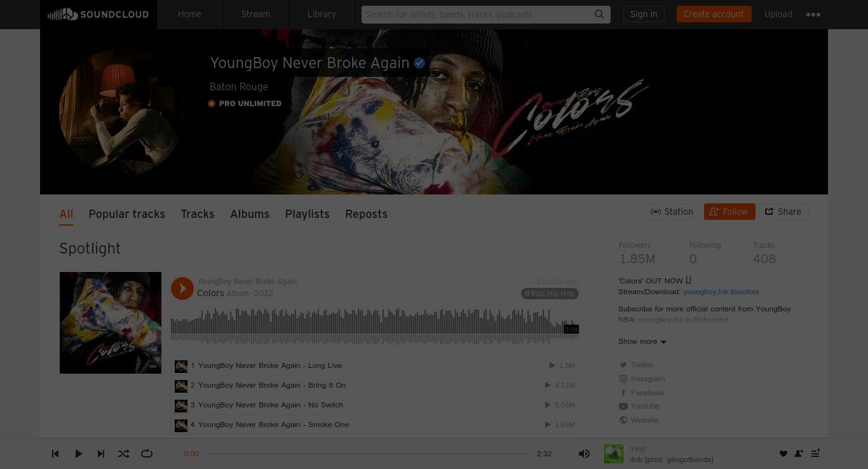
Task: Play the current track in the player bar
Action: click(x=78, y=454)
